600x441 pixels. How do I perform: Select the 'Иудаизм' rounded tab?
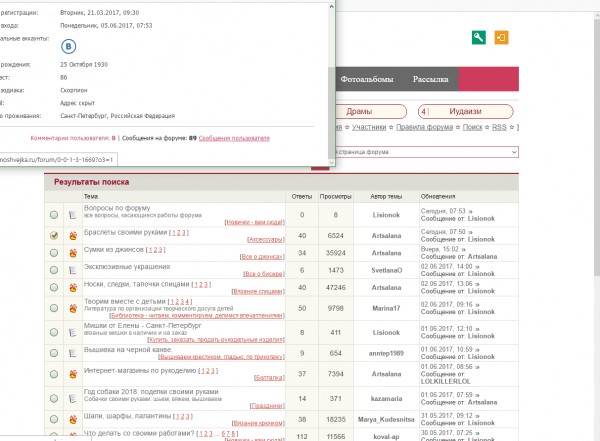pos(465,111)
